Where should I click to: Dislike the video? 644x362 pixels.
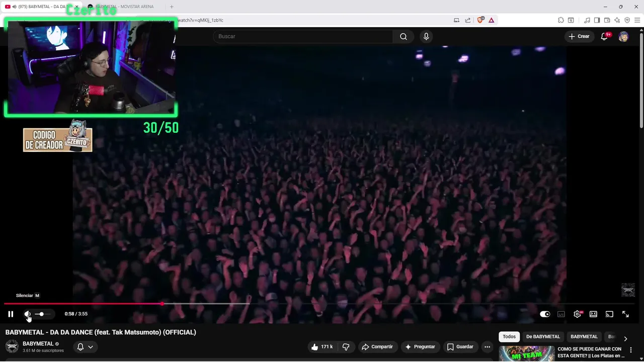click(346, 347)
